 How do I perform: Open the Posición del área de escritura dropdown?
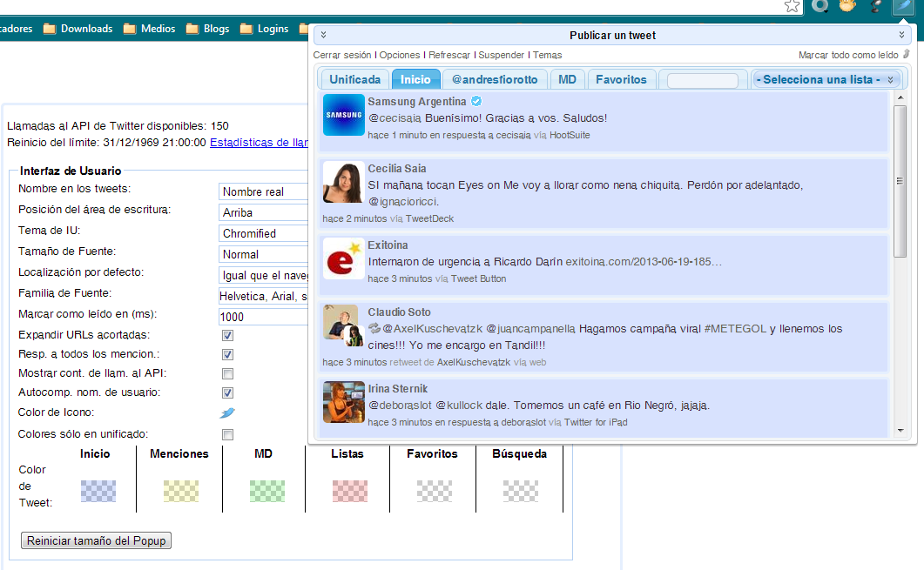point(263,212)
